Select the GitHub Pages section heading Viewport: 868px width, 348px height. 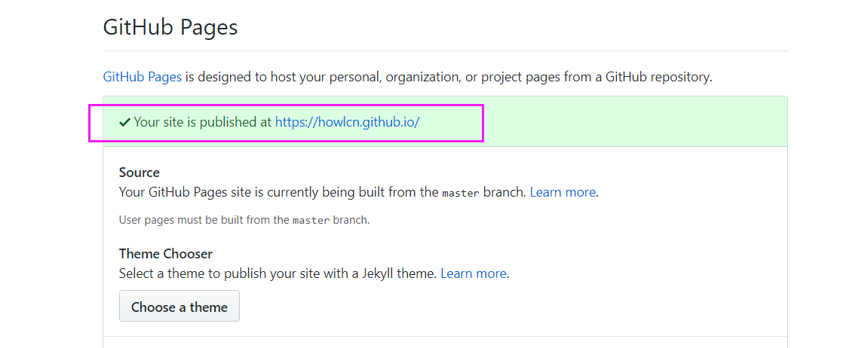pos(170,27)
